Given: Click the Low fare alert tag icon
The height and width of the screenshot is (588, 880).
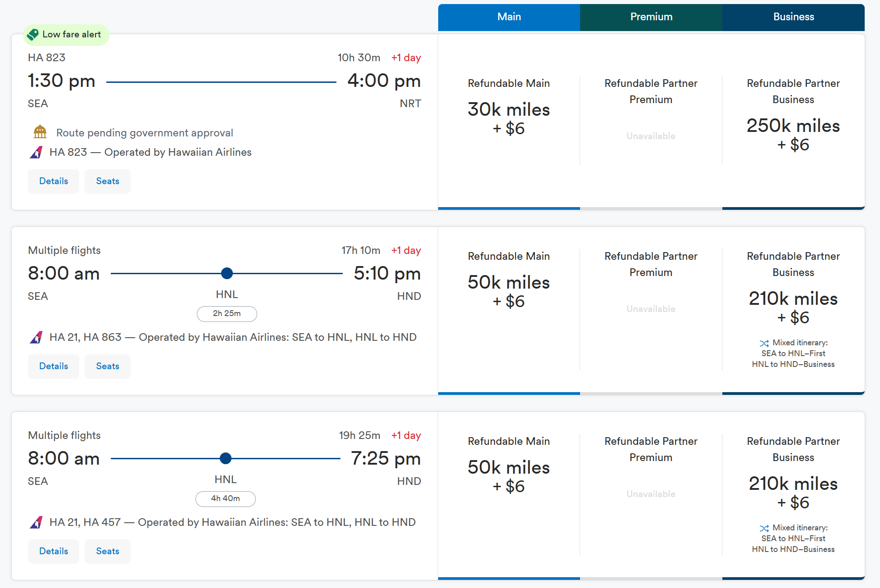Looking at the screenshot, I should point(33,35).
